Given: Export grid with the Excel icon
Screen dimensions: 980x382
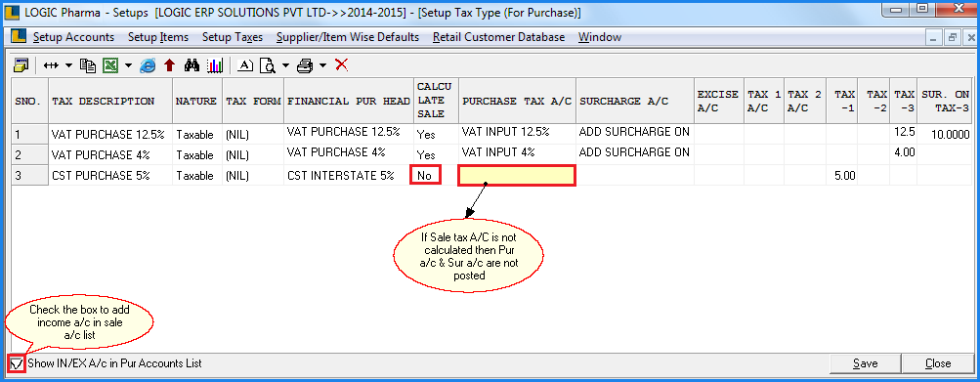Looking at the screenshot, I should pyautogui.click(x=110, y=65).
